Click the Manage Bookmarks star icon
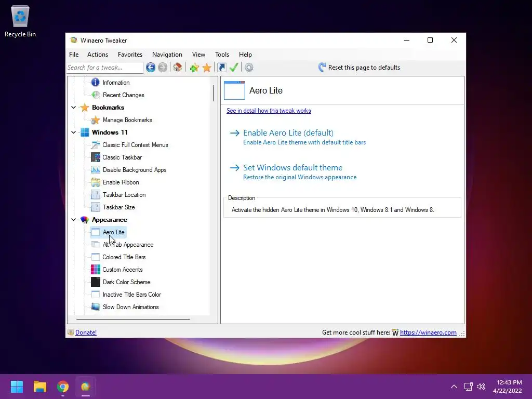 [x=96, y=120]
